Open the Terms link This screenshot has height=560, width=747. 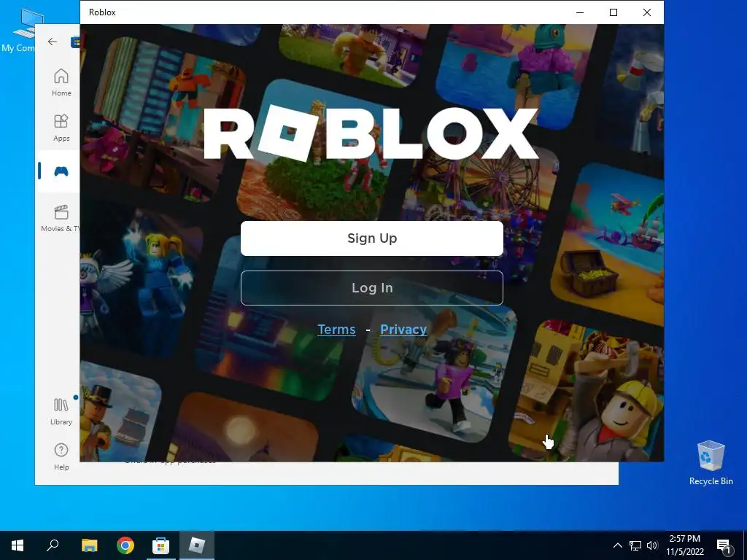point(336,329)
